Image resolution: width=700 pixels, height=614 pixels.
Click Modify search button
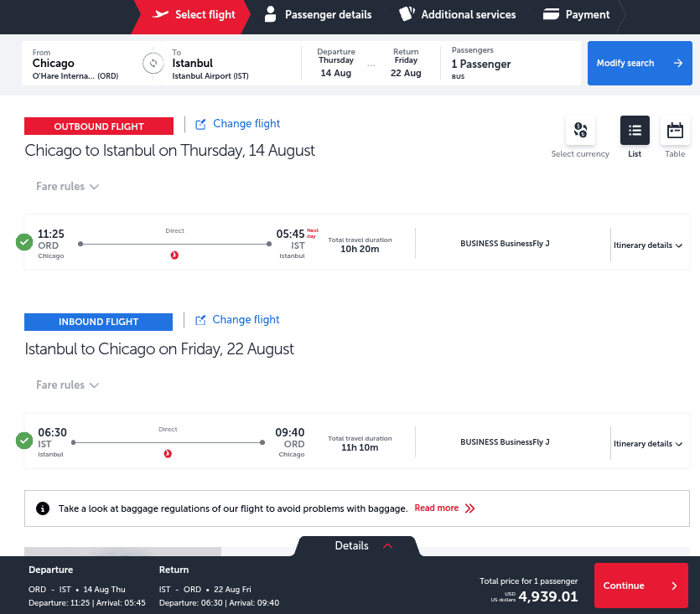(640, 63)
